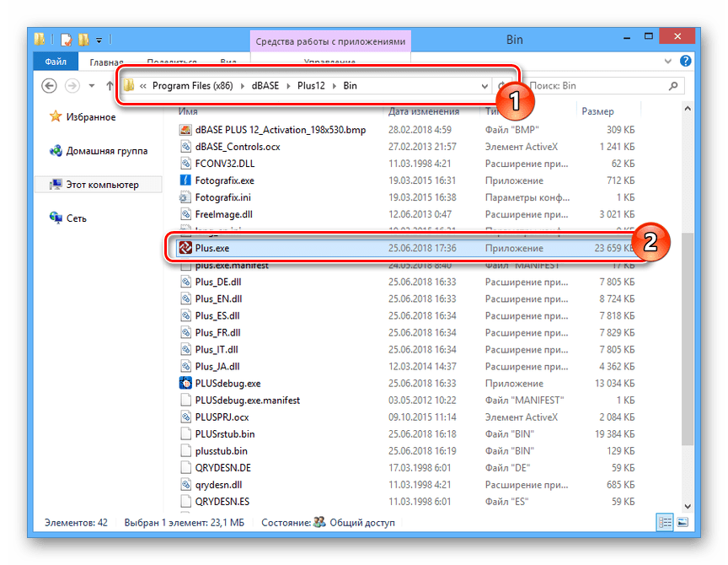The image size is (728, 565).
Task: Click the chevron before Program Files (x86)
Action: click(x=143, y=86)
